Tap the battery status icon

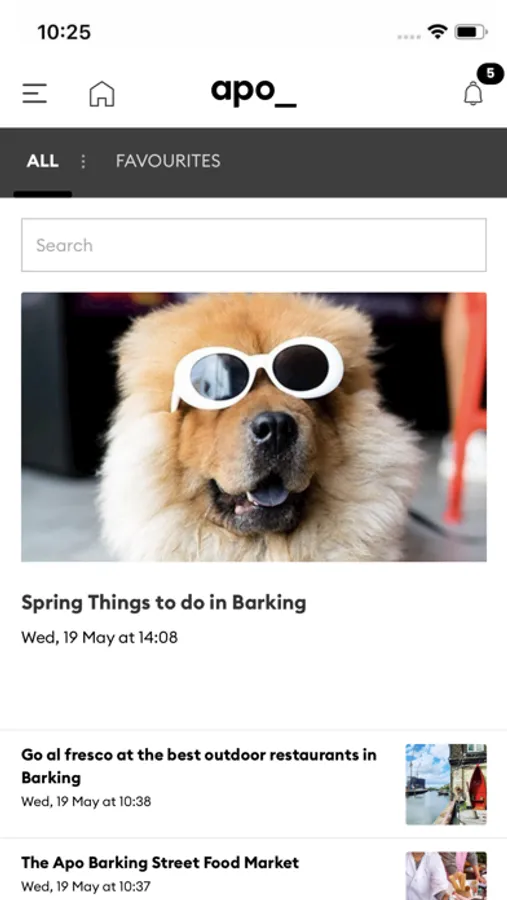(471, 32)
